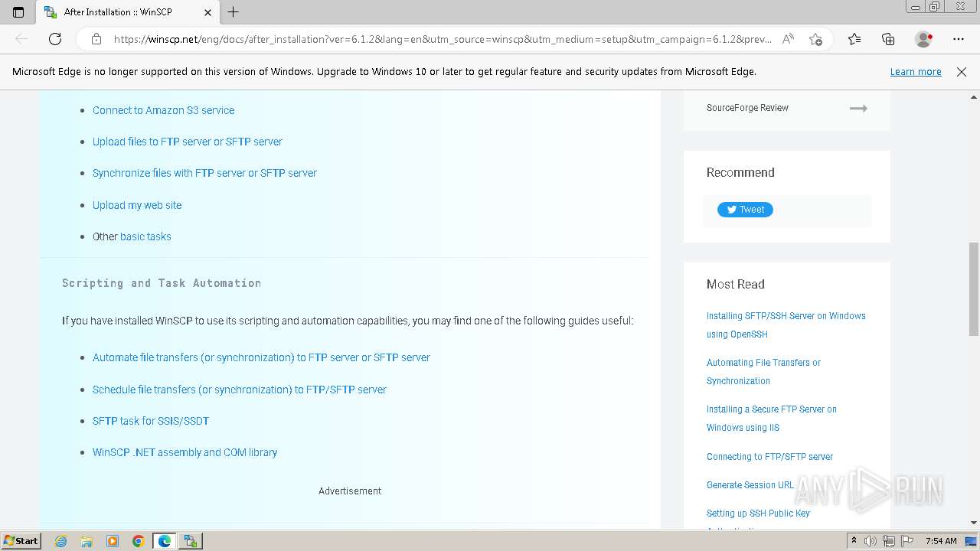Select Microsoft Edge taskbar button

pyautogui.click(x=165, y=541)
